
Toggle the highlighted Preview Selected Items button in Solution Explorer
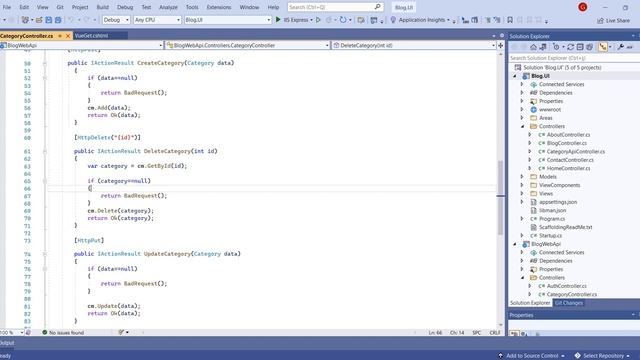tap(603, 47)
